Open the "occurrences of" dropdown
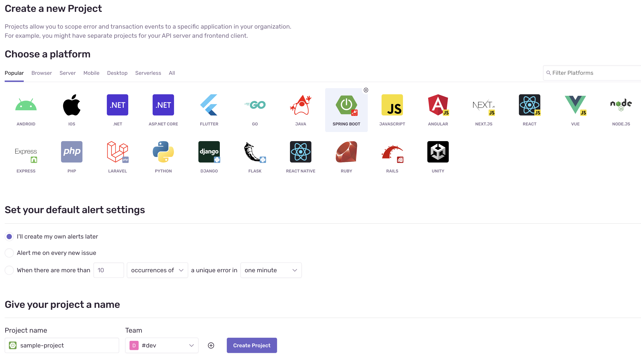 [x=157, y=270]
